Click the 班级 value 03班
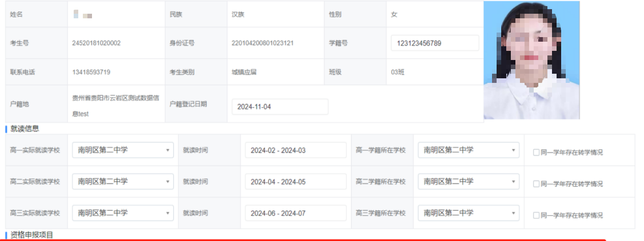The height and width of the screenshot is (241, 644). (x=398, y=72)
